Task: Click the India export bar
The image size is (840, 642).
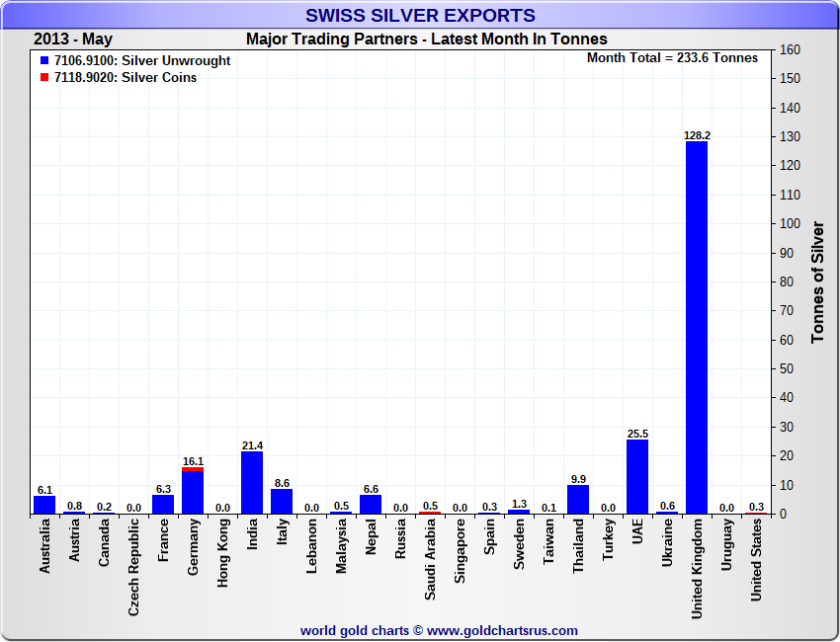Action: coord(252,482)
